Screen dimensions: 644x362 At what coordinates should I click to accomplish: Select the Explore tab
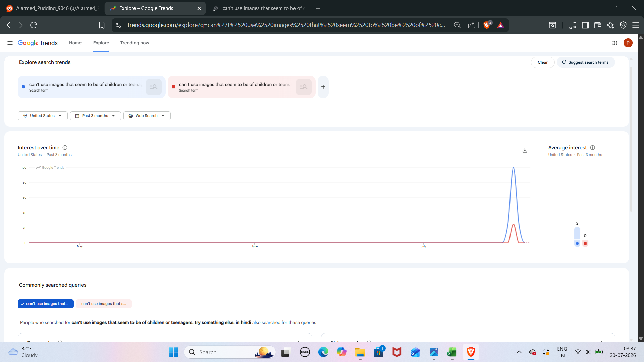(x=101, y=43)
